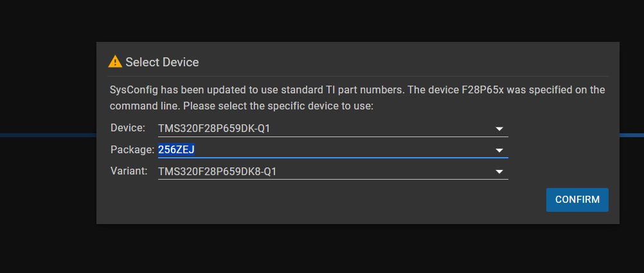Open the Device dropdown arrow
Viewport: 644px width, 273px height.
(x=499, y=129)
